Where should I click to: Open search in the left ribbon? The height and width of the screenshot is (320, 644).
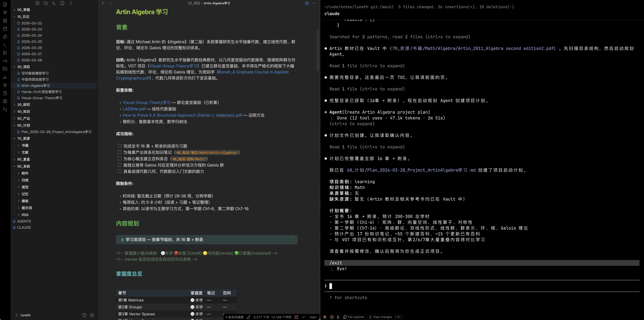(5, 5)
